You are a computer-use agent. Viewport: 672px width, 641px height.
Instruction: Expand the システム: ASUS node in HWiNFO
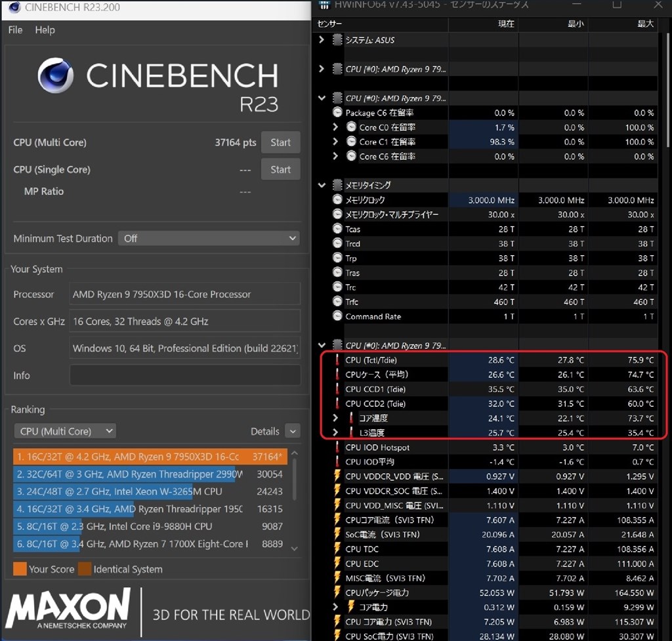pos(322,40)
